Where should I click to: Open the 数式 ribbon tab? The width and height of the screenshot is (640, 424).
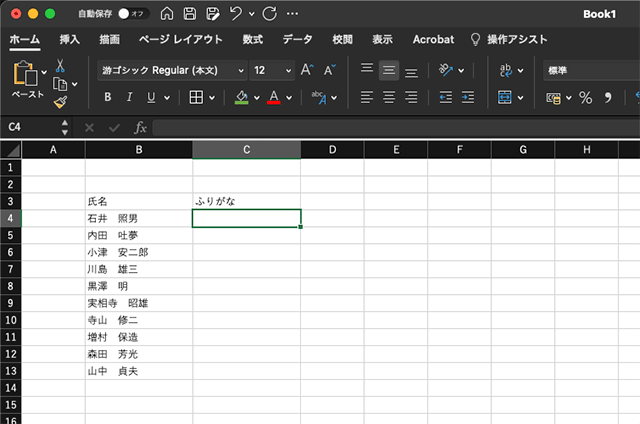coord(252,40)
